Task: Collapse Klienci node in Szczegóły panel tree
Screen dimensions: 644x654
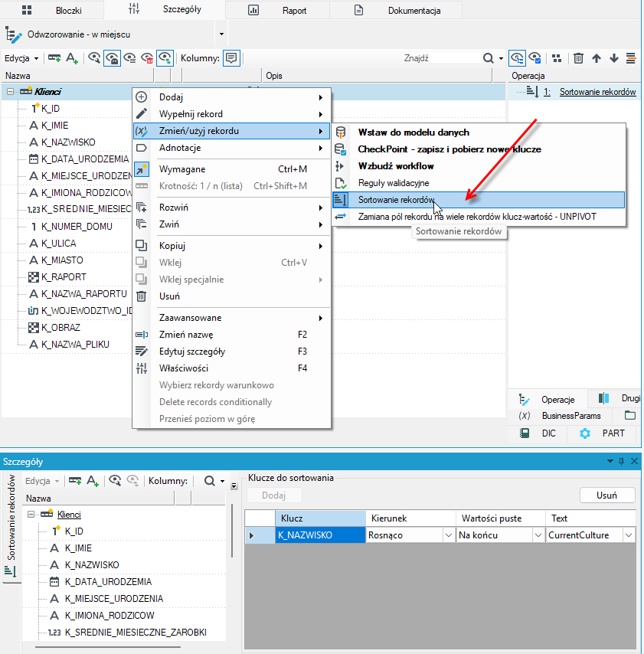Action: click(31, 515)
